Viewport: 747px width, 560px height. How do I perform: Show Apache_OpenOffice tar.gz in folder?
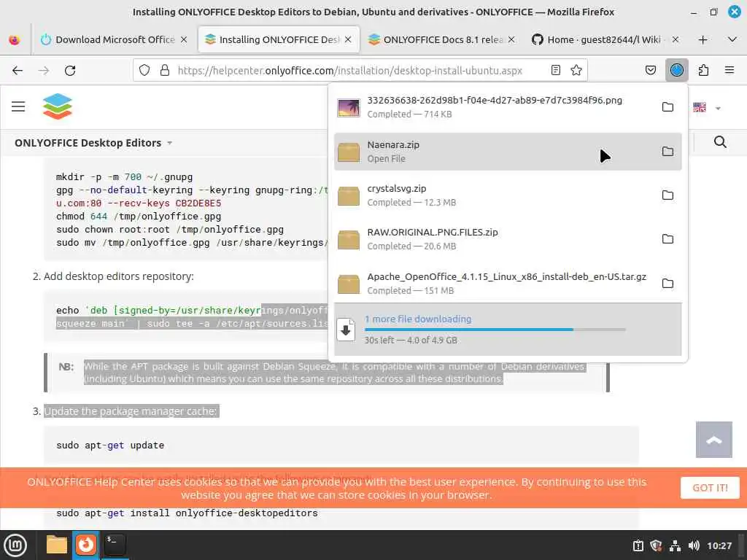pyautogui.click(x=668, y=284)
